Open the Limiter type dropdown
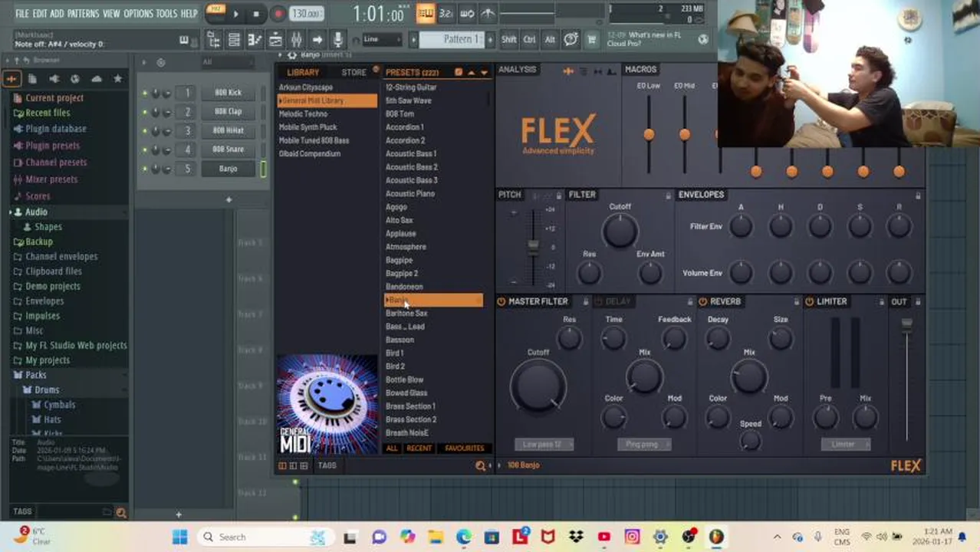This screenshot has width=980, height=552. pyautogui.click(x=844, y=445)
